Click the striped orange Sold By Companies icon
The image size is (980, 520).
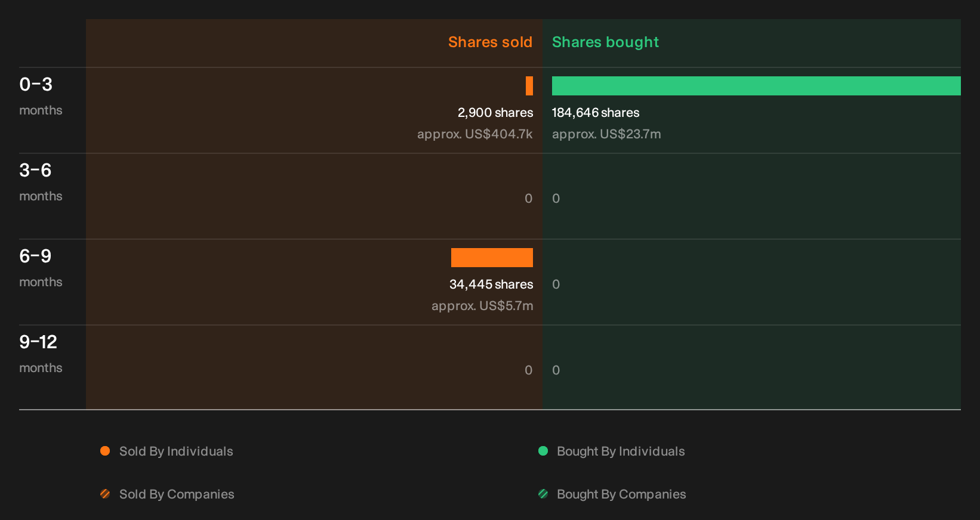[x=105, y=494]
